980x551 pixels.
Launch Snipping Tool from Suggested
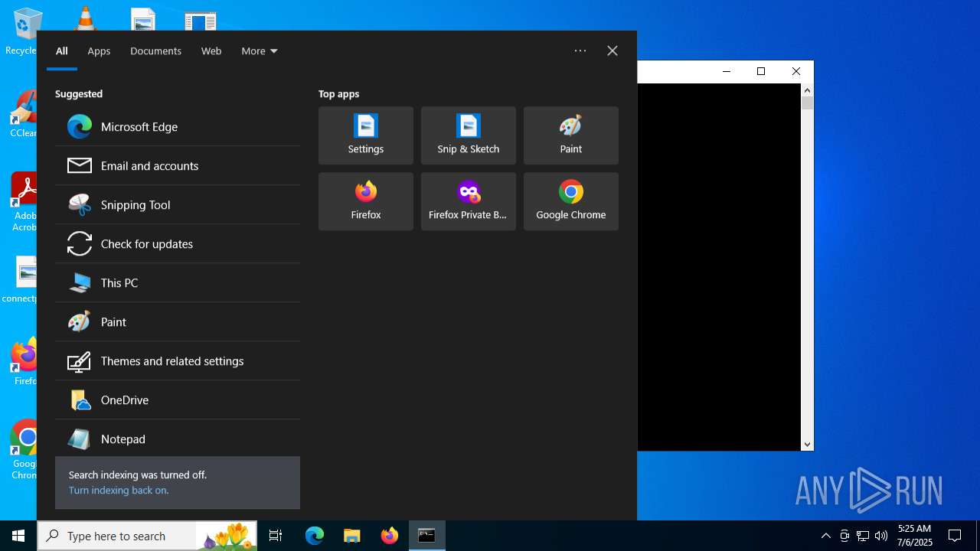[178, 205]
